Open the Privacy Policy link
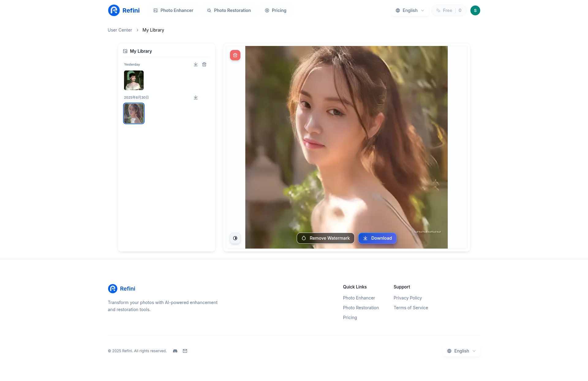This screenshot has height=381, width=588. pyautogui.click(x=408, y=298)
